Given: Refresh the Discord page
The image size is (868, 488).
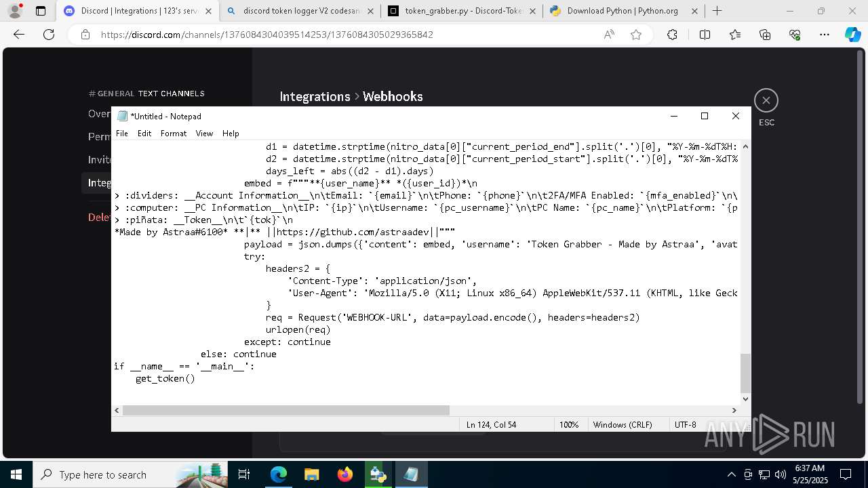Looking at the screenshot, I should (49, 35).
